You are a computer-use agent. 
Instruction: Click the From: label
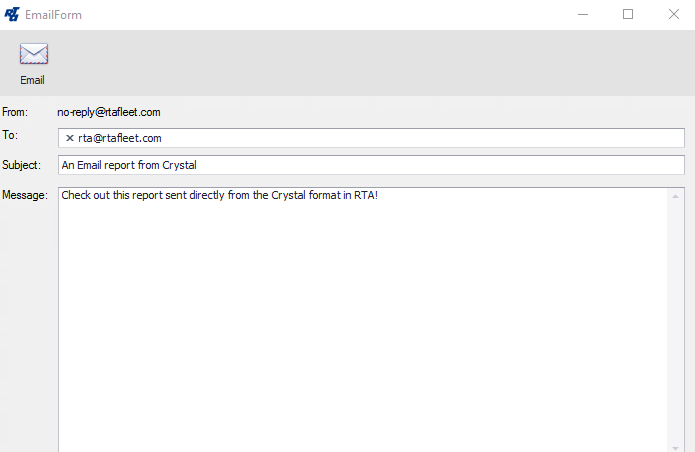(x=16, y=112)
